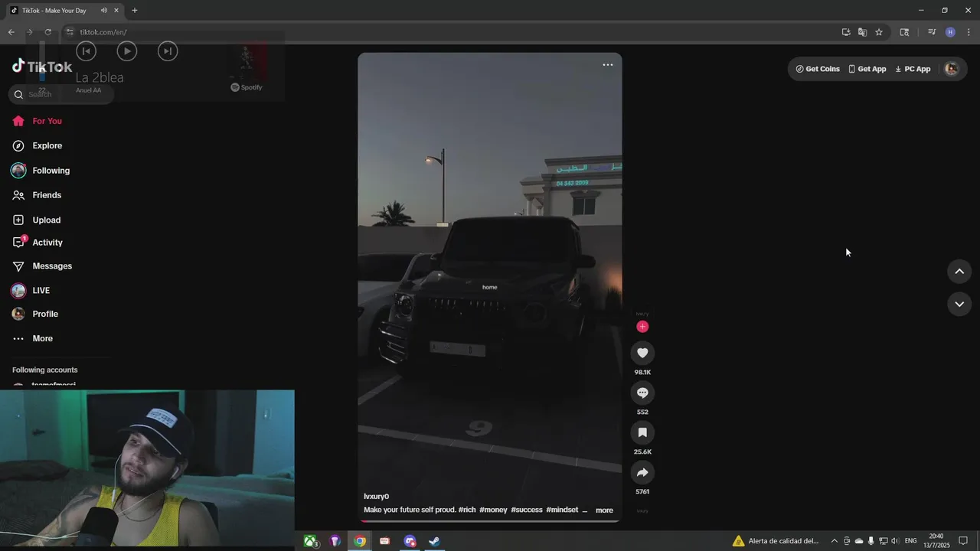Open Steam from the taskbar
980x551 pixels.
[433, 541]
